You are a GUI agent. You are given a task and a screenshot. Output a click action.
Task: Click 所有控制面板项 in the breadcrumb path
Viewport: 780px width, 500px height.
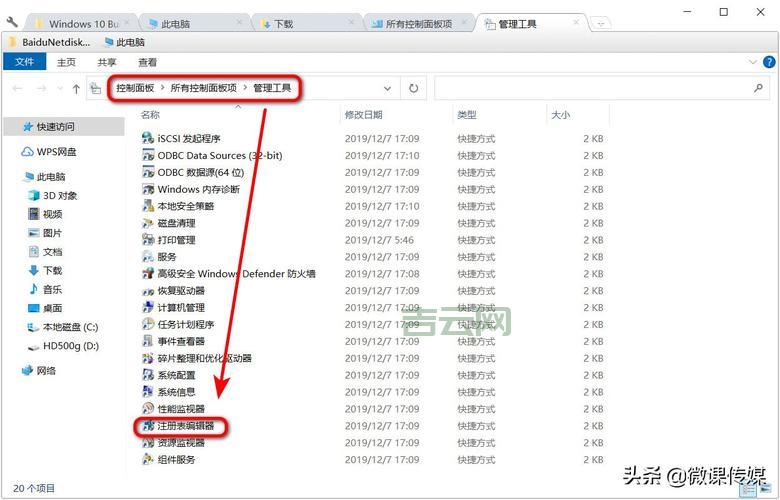click(x=203, y=88)
